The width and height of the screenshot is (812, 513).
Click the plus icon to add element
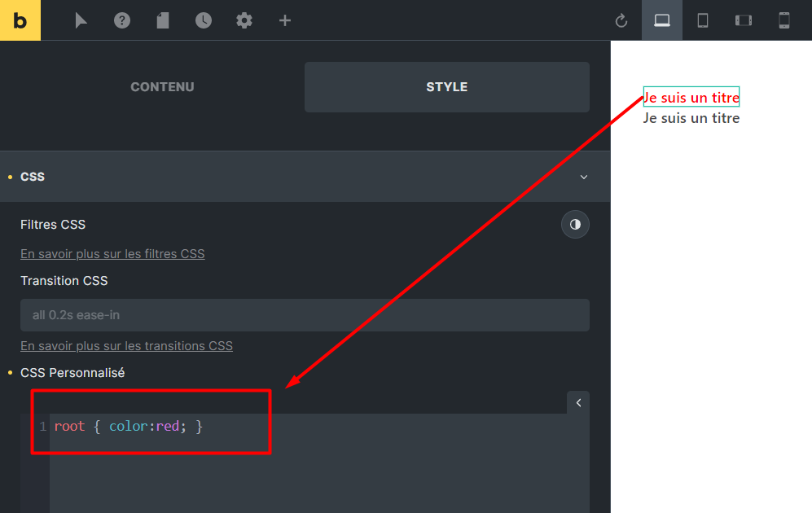(285, 20)
